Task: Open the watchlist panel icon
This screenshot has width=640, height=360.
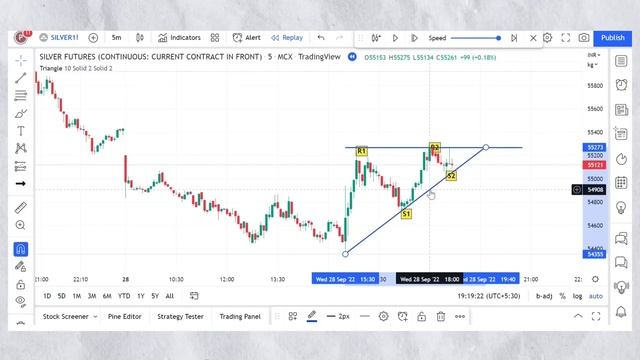Action: 621,61
